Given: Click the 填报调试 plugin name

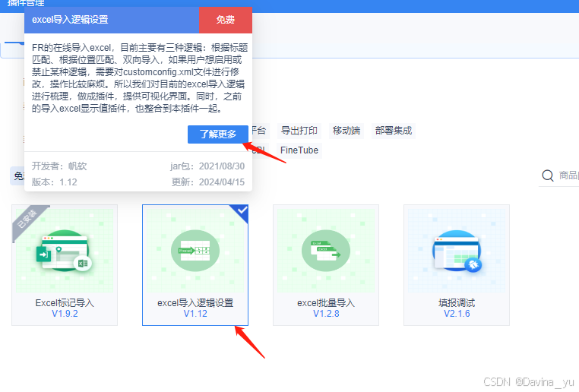Looking at the screenshot, I should click(x=457, y=303).
